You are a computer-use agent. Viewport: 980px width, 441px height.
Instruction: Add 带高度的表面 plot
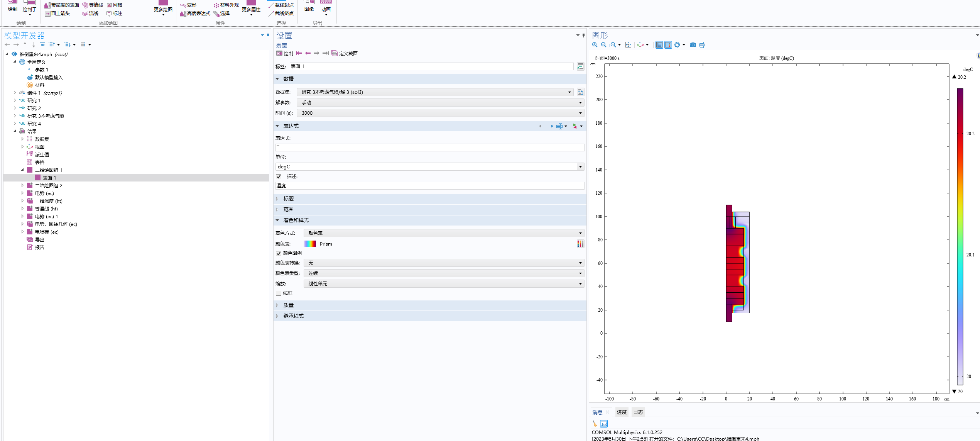coord(62,5)
